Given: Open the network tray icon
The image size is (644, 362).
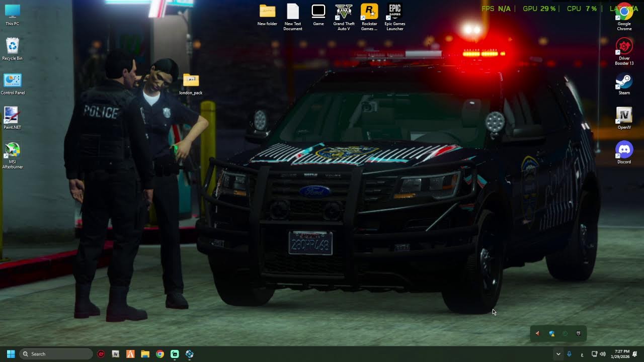Looking at the screenshot, I should pyautogui.click(x=594, y=354).
